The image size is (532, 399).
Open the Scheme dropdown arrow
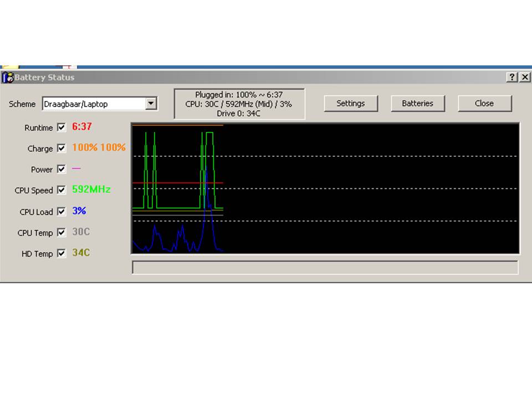[151, 104]
